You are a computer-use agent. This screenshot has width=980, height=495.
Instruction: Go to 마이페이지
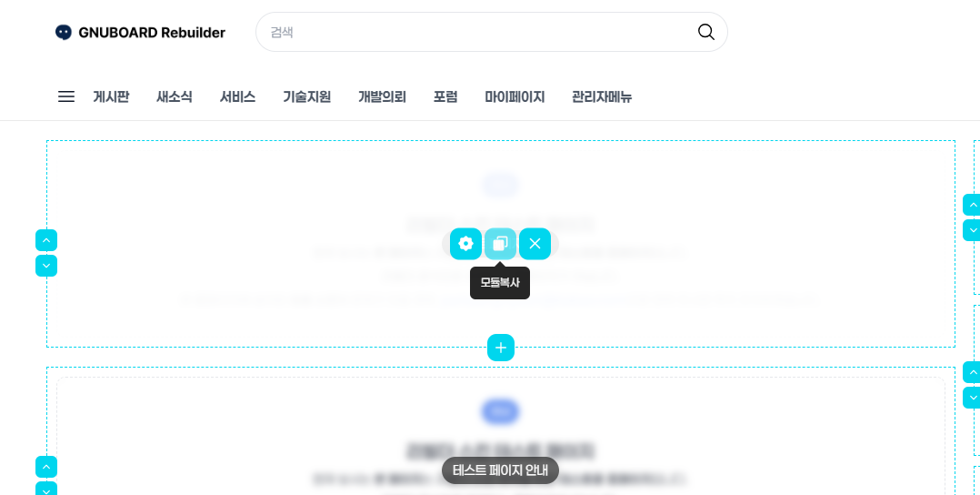(515, 96)
